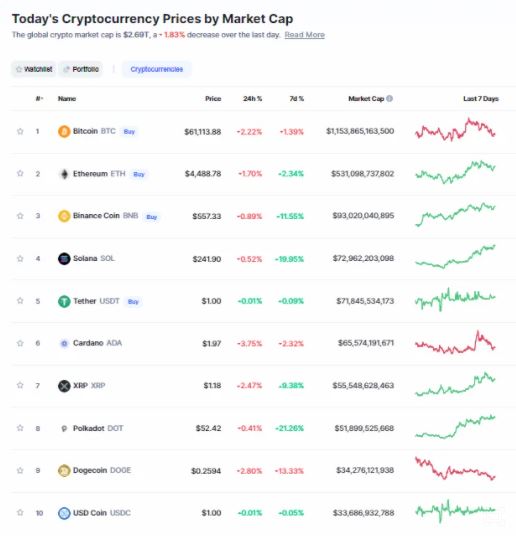Click the Dogecoin logo icon
516x536 pixels.
[64, 471]
